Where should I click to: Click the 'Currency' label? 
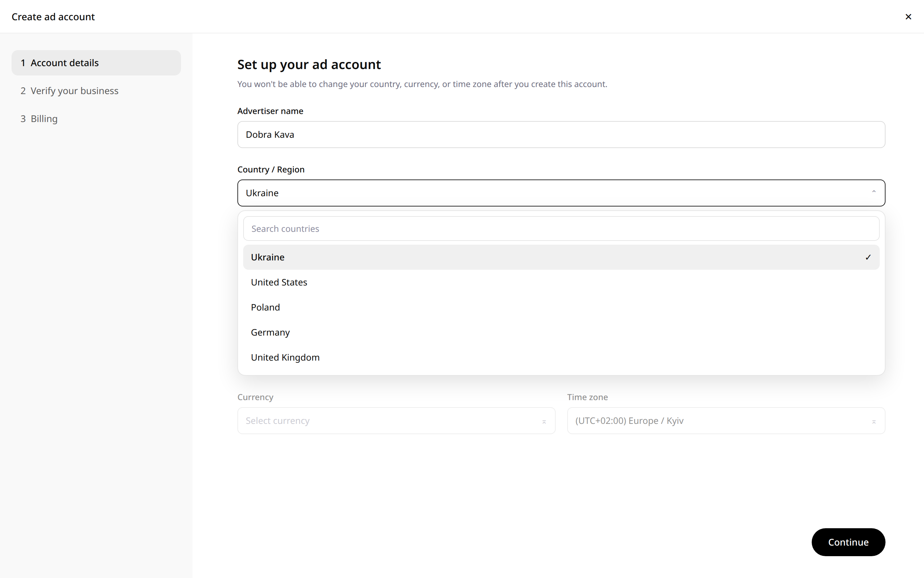(255, 397)
